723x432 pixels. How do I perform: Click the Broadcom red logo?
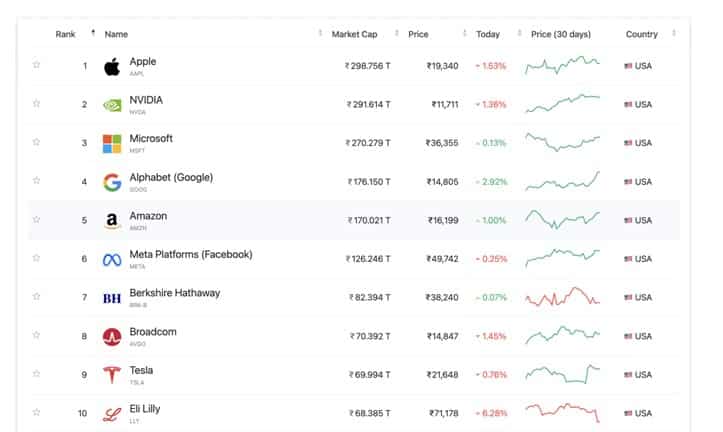[112, 337]
